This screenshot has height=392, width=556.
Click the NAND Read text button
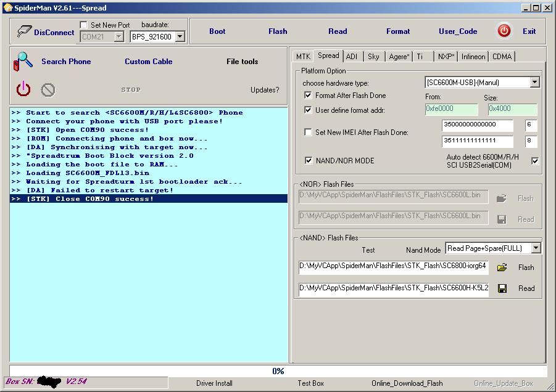(x=526, y=288)
